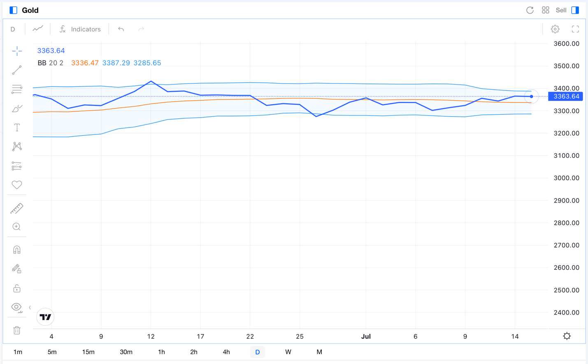This screenshot has width=588, height=364.
Task: Activate the zoom in tool
Action: point(17,227)
